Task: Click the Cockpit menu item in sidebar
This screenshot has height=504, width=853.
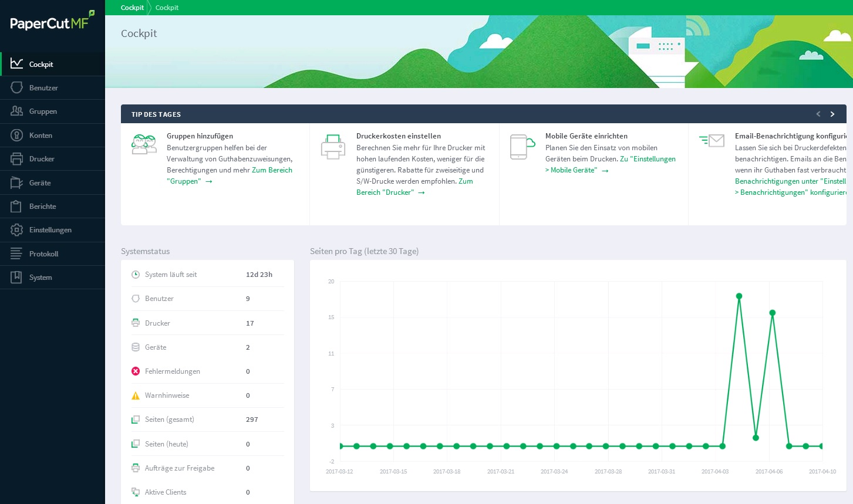Action: [41, 65]
